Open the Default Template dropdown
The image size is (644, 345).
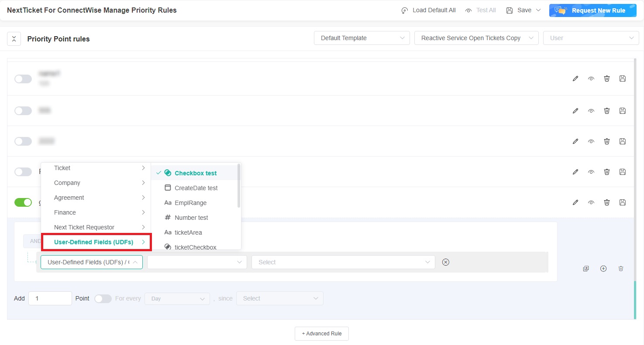[361, 38]
